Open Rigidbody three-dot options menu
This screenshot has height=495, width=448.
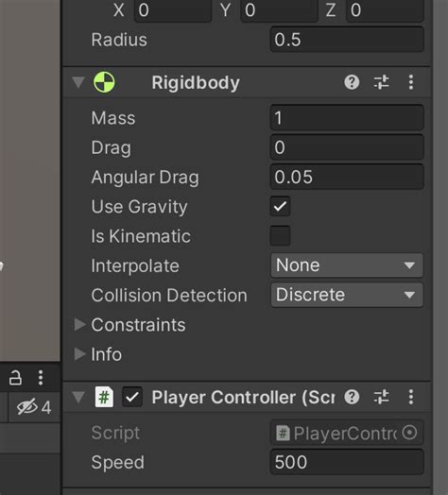tap(411, 82)
